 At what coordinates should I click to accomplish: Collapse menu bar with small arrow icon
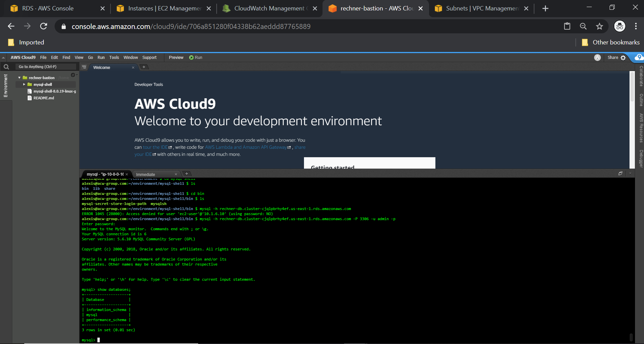click(3, 58)
